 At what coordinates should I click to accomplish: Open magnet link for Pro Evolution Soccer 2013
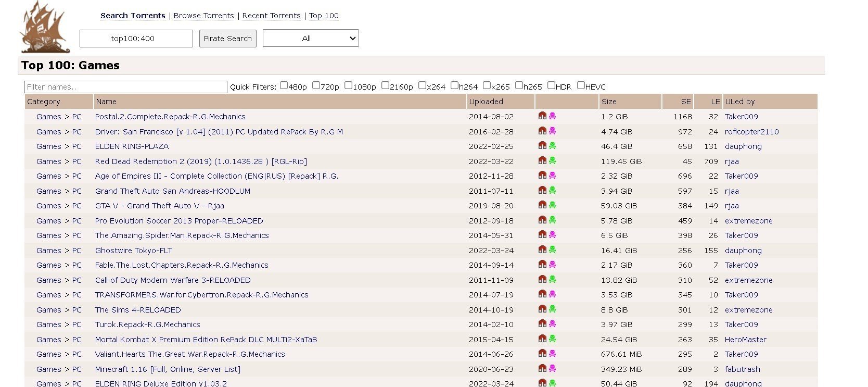pos(542,220)
